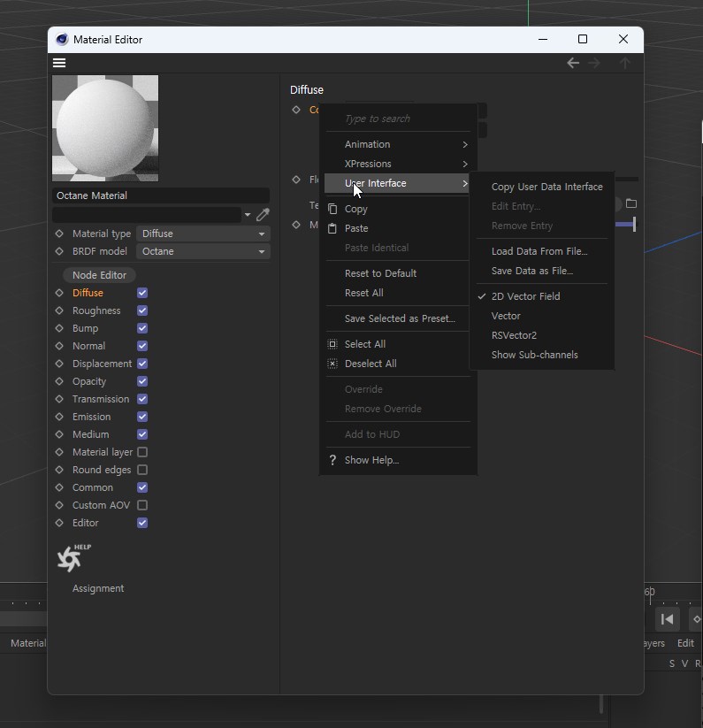Click keyframe diamond beside Roughness
This screenshot has width=703, height=728.
point(59,310)
